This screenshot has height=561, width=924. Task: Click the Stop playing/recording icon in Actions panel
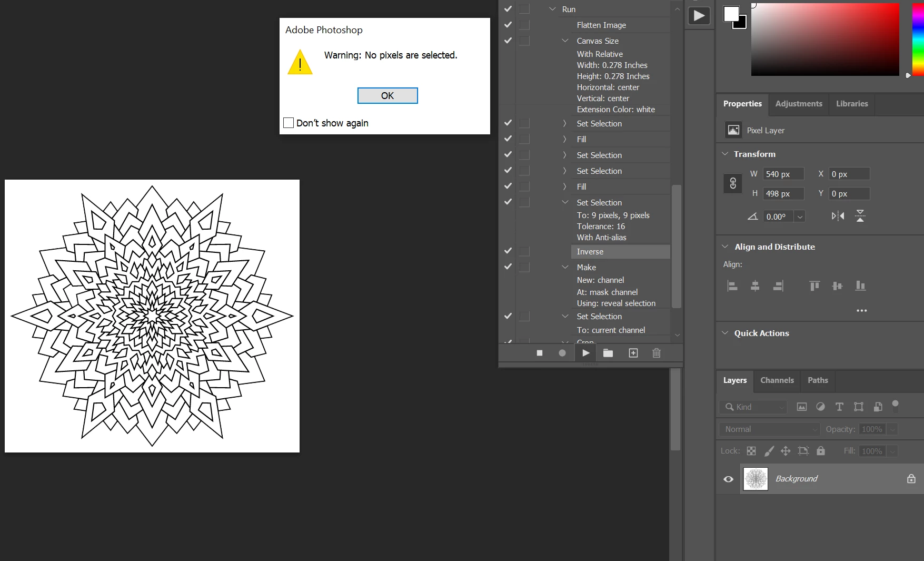[x=540, y=353]
